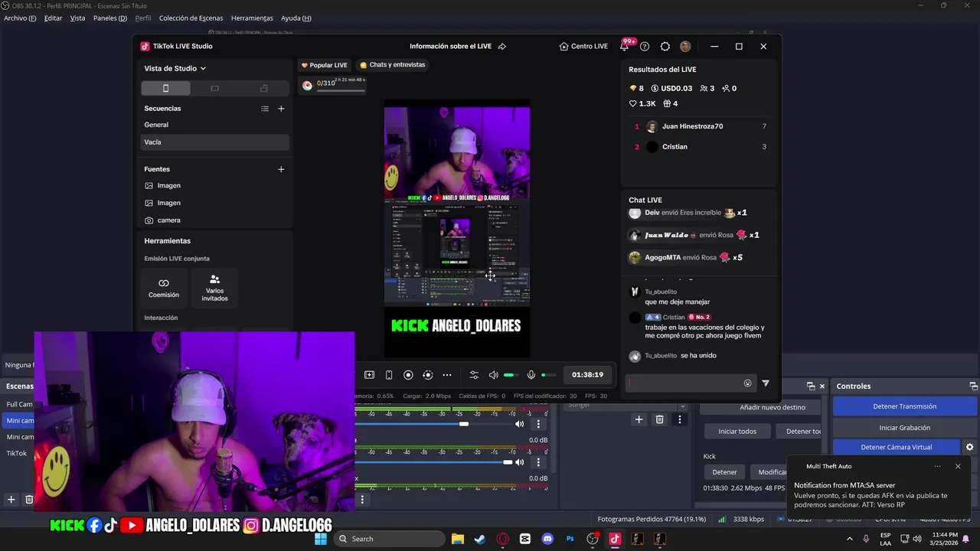The height and width of the screenshot is (551, 980).
Task: Adjust the speaker volume slider in TikTok Studio
Action: [511, 375]
